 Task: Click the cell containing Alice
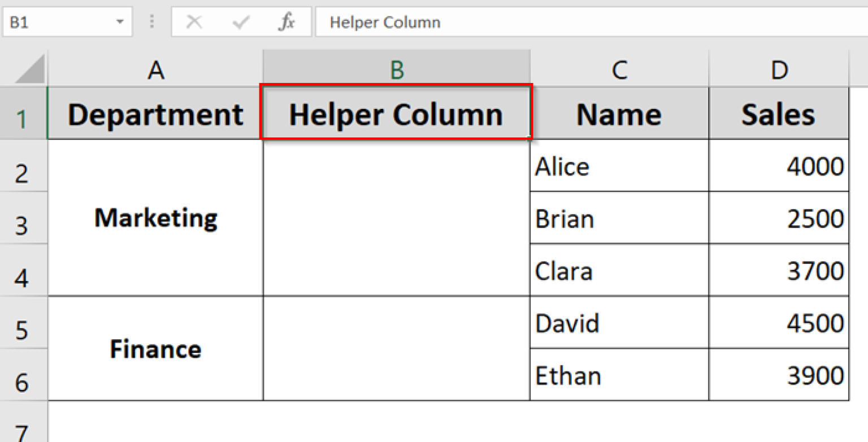[619, 167]
